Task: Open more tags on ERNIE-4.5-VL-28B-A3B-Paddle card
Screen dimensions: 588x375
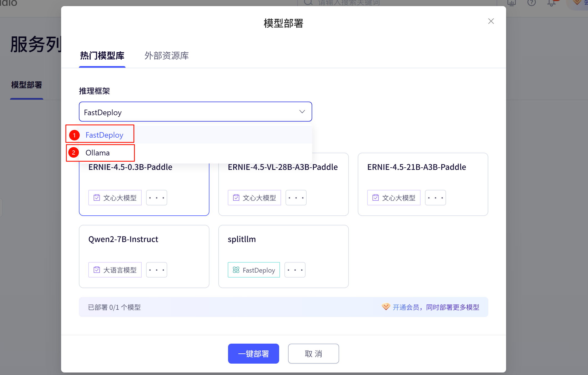Action: coord(296,198)
